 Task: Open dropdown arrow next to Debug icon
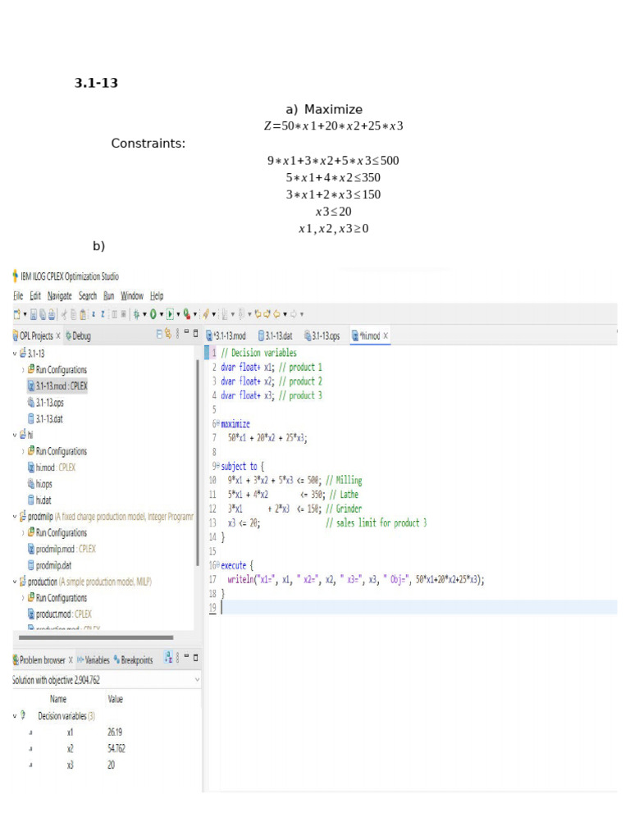pyautogui.click(x=144, y=314)
